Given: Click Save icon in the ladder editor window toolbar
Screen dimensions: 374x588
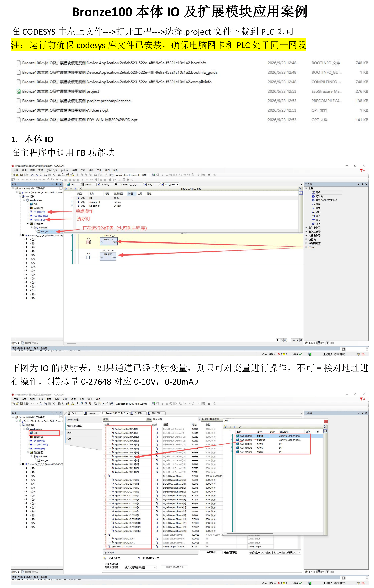Looking at the screenshot, I should pyautogui.click(x=21, y=175).
